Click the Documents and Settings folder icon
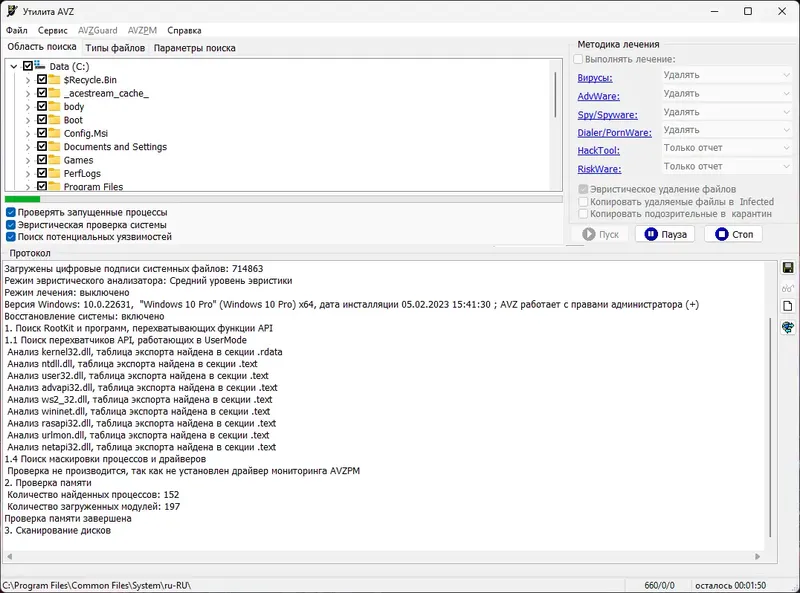Viewport: 800px width, 593px height. tap(54, 146)
